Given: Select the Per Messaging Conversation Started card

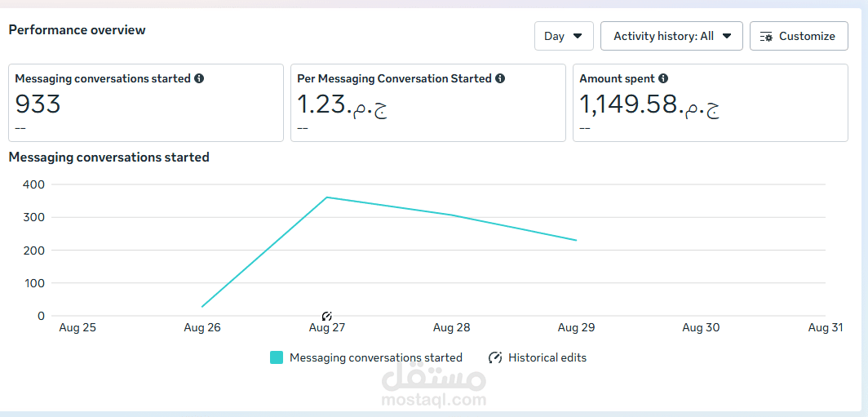Looking at the screenshot, I should coord(427,103).
